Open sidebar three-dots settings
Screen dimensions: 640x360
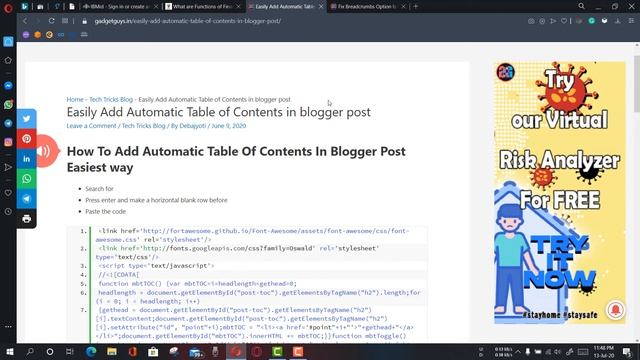(8, 327)
